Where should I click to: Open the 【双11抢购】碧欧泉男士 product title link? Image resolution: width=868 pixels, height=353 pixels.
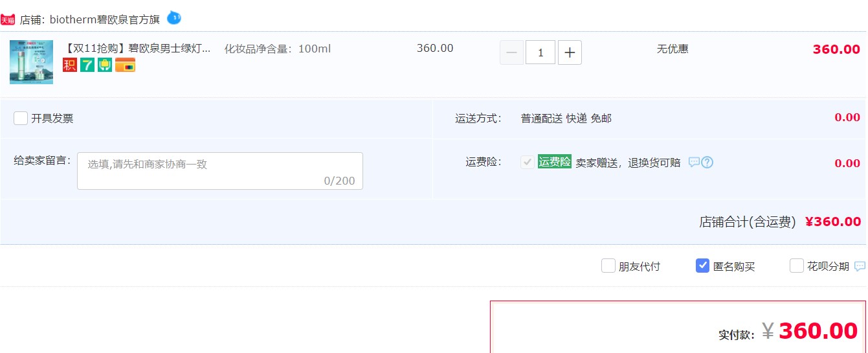pos(137,49)
